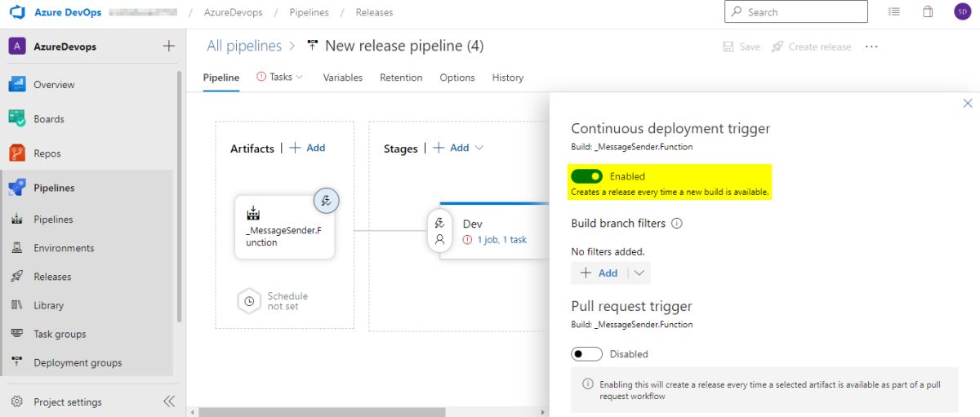Open Task groups in the sidebar

pyautogui.click(x=60, y=334)
